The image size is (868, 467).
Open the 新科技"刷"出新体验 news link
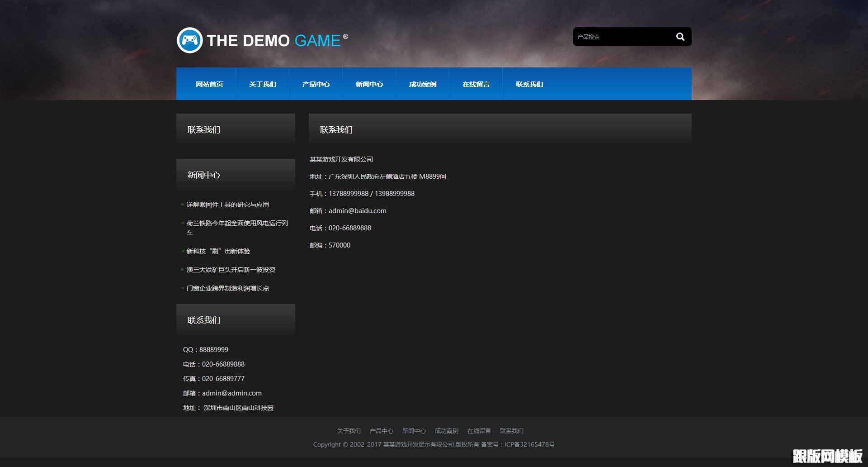click(218, 251)
